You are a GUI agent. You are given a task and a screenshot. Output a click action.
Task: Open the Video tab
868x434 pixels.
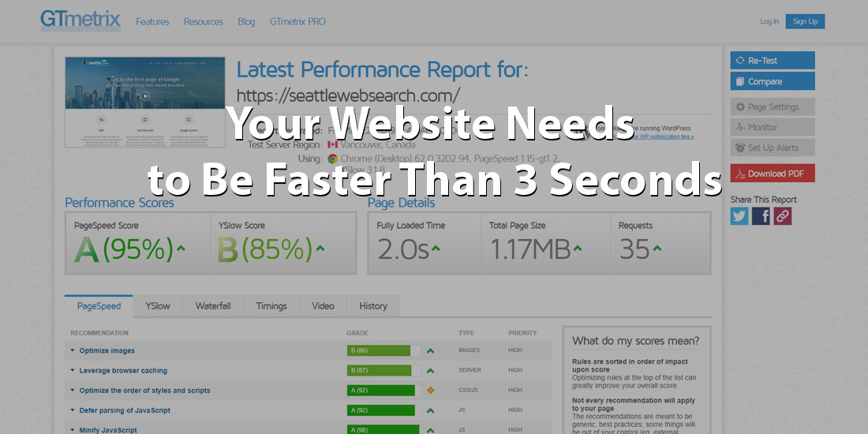[323, 305]
